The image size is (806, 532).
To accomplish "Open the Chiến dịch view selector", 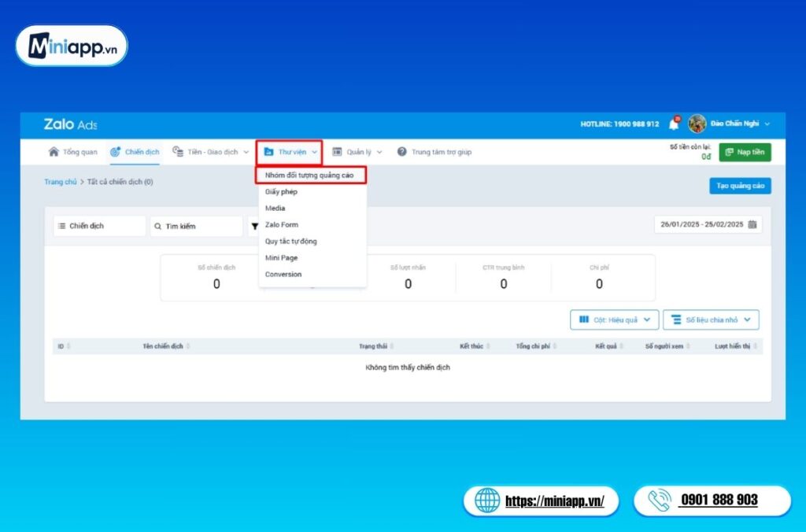I will tap(100, 226).
